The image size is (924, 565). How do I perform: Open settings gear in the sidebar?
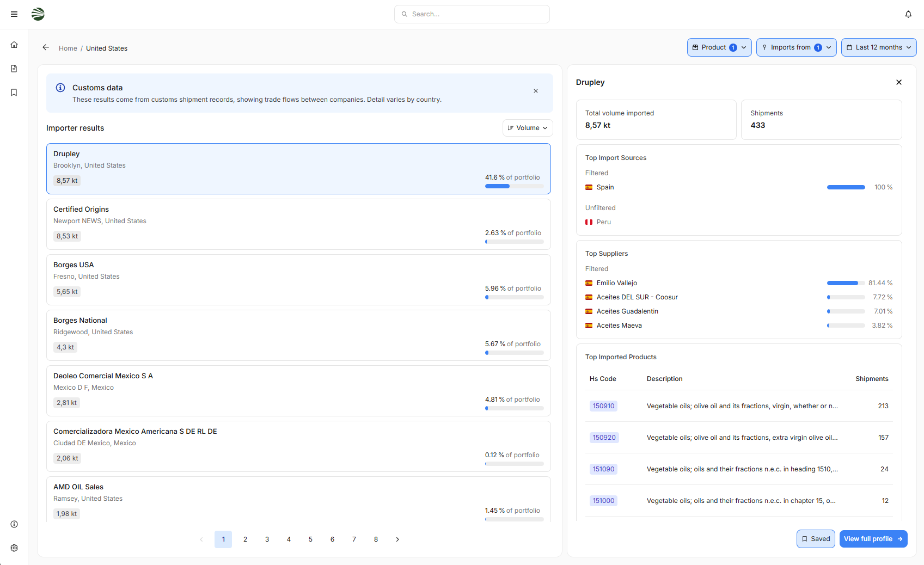(14, 548)
